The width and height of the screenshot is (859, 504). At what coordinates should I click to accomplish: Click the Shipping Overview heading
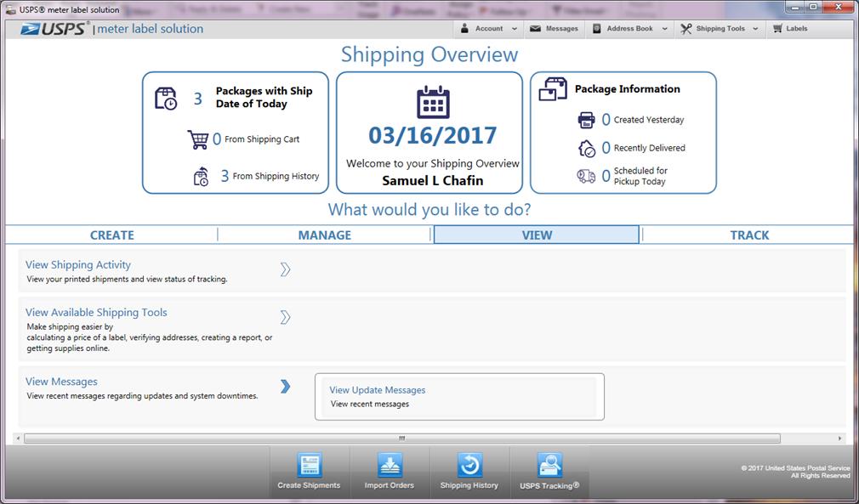[x=429, y=54]
